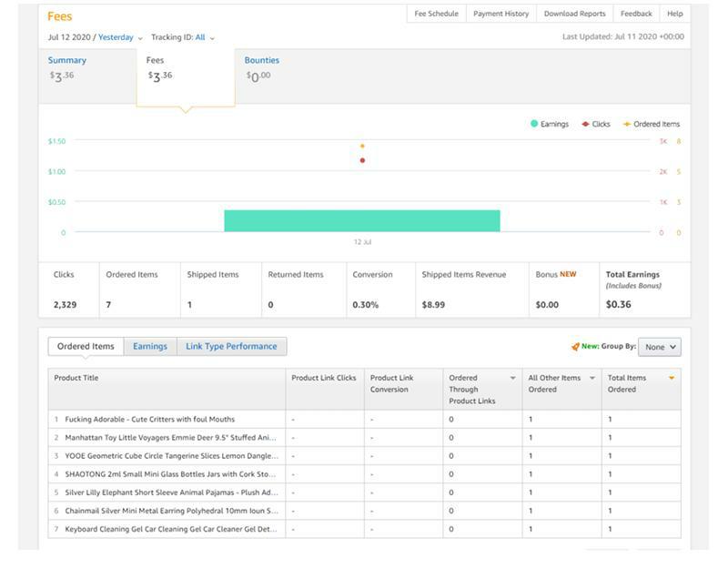Open the Earnings table tab

[150, 346]
